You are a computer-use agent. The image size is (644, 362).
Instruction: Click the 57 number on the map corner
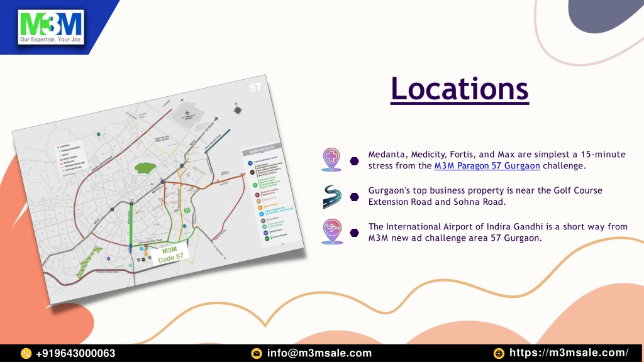(x=255, y=87)
